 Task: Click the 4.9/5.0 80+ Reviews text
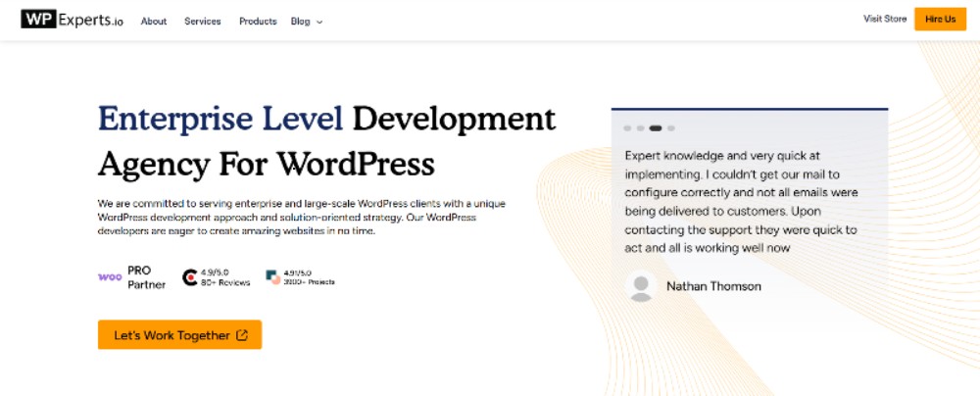click(x=225, y=277)
